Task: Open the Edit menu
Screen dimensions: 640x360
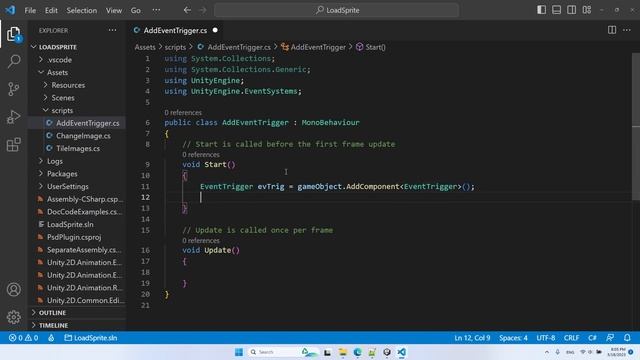Action: (51, 10)
